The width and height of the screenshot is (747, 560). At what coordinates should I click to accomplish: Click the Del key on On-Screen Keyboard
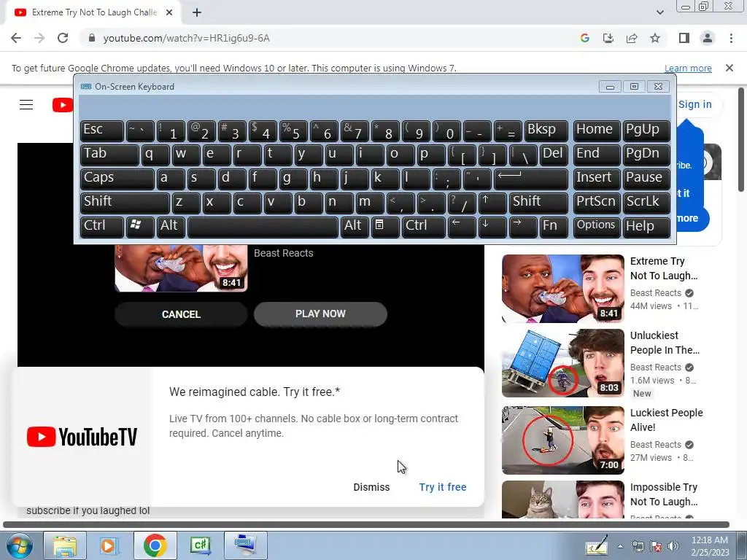point(554,155)
